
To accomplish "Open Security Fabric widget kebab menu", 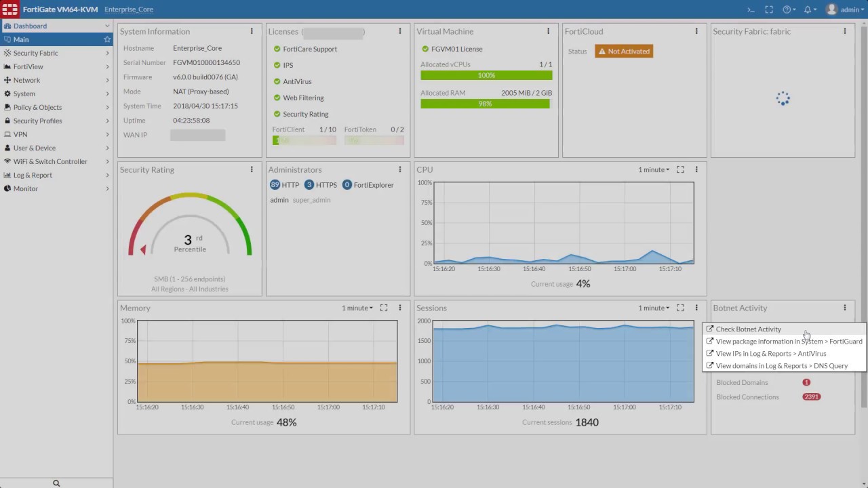I will pos(845,31).
